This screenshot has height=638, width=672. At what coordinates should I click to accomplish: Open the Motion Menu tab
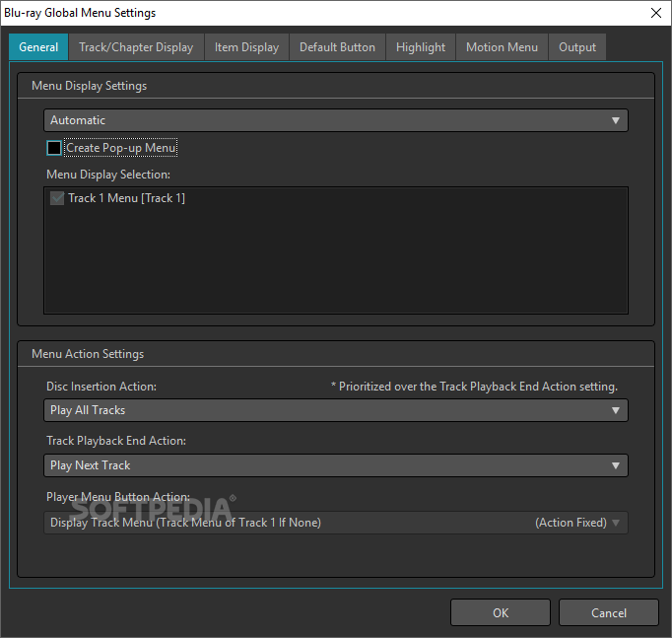pyautogui.click(x=502, y=46)
